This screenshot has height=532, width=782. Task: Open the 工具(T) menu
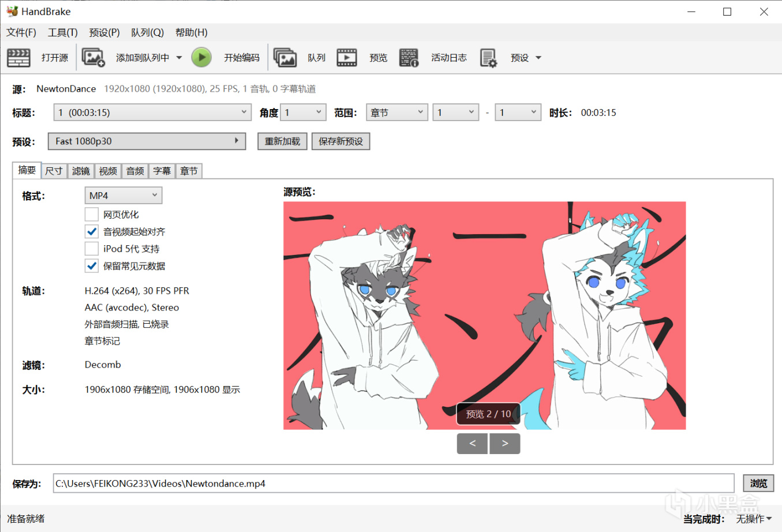point(63,32)
